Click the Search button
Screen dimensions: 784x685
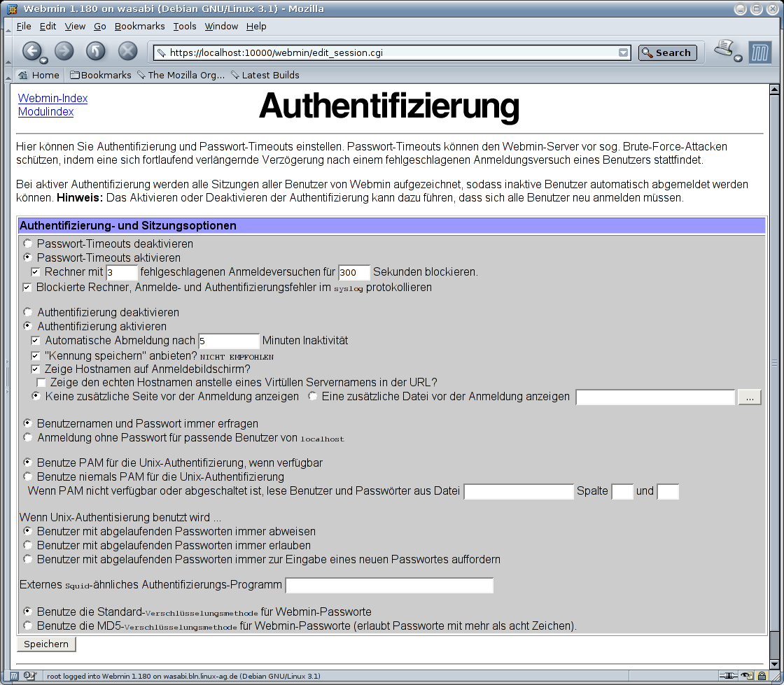pyautogui.click(x=668, y=52)
